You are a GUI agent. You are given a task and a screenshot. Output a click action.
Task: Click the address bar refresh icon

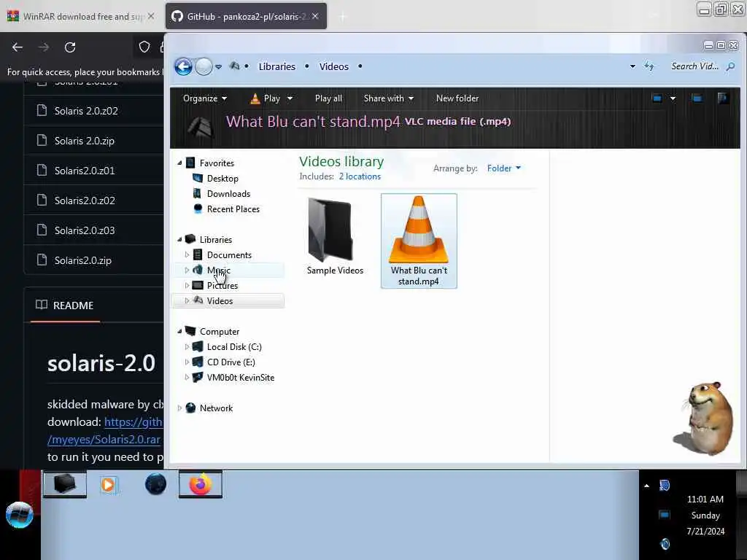click(x=649, y=66)
